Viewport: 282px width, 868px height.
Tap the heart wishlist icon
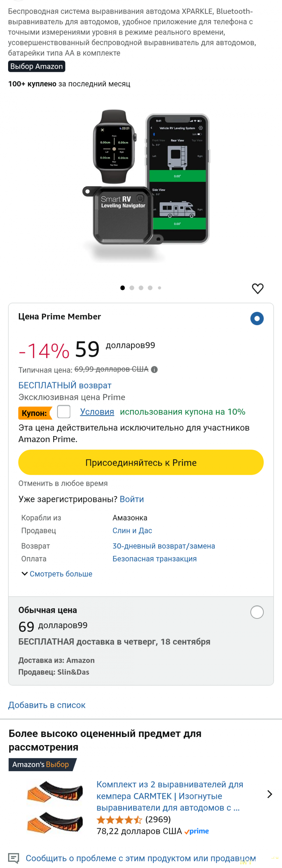point(258,289)
